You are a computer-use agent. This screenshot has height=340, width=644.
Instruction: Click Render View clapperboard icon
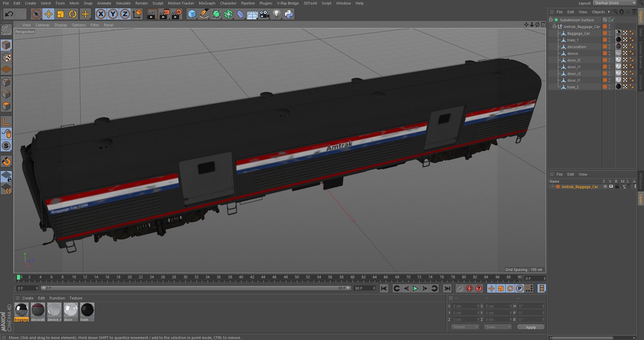(x=152, y=14)
